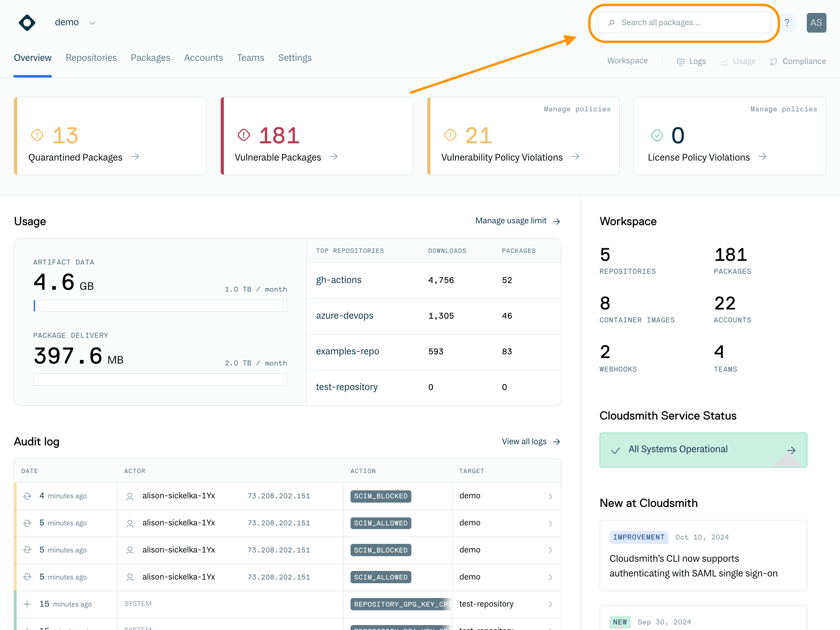This screenshot has height=630, width=840.
Task: Click arrow beside License Policy Violations
Action: 762,157
